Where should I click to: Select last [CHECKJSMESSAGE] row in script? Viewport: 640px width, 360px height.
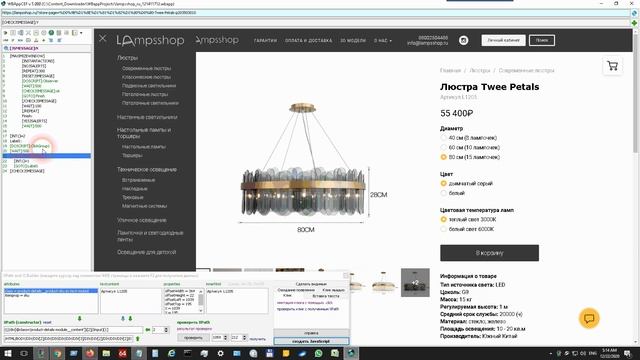(x=27, y=171)
